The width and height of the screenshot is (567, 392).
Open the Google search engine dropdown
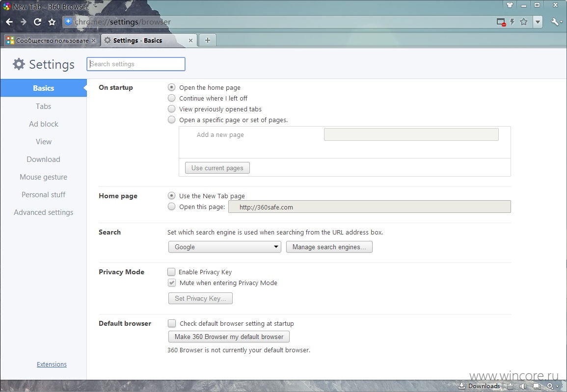(x=224, y=247)
